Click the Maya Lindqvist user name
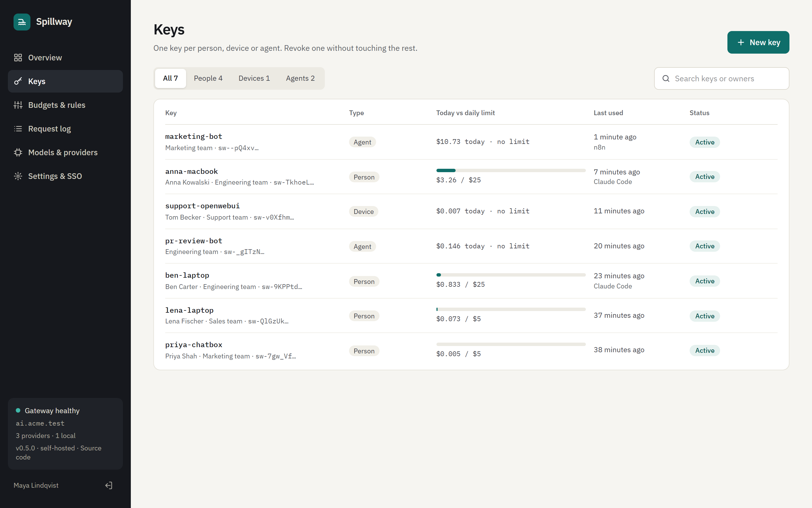 (36, 485)
